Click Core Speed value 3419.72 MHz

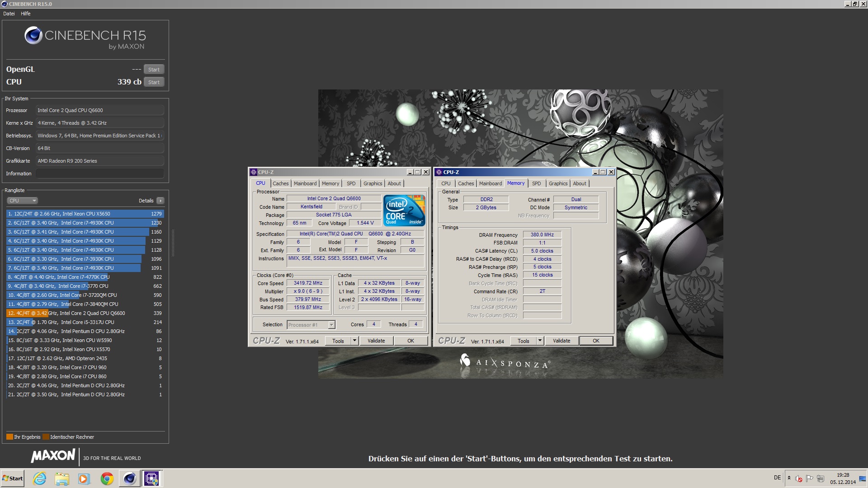[x=308, y=283]
